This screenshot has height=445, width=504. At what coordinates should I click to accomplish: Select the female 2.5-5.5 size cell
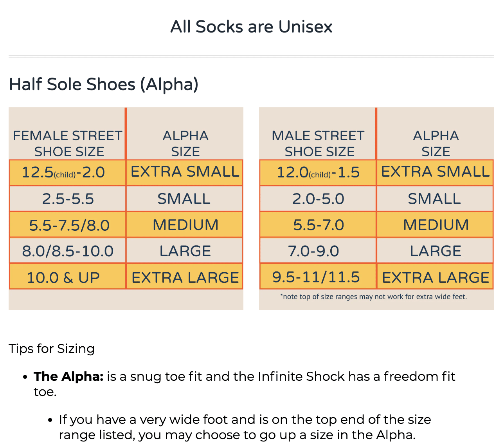click(x=68, y=199)
